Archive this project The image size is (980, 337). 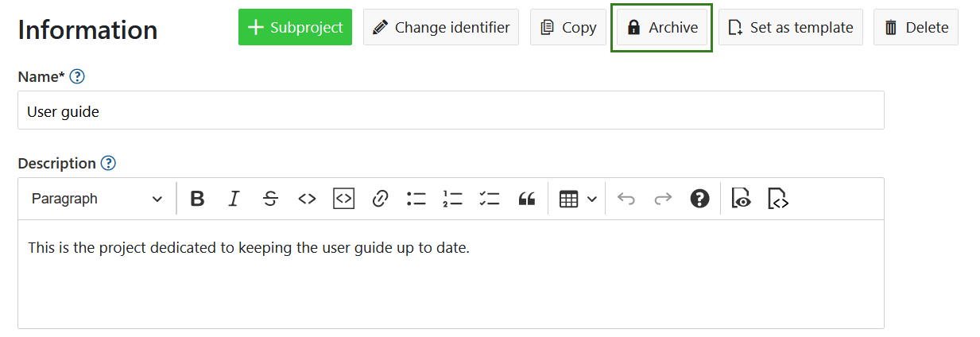pos(662,27)
